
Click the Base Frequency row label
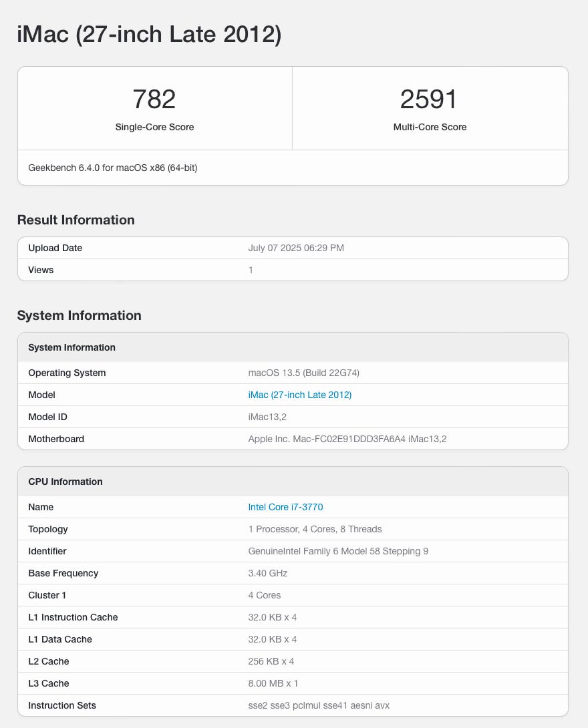[x=63, y=573]
